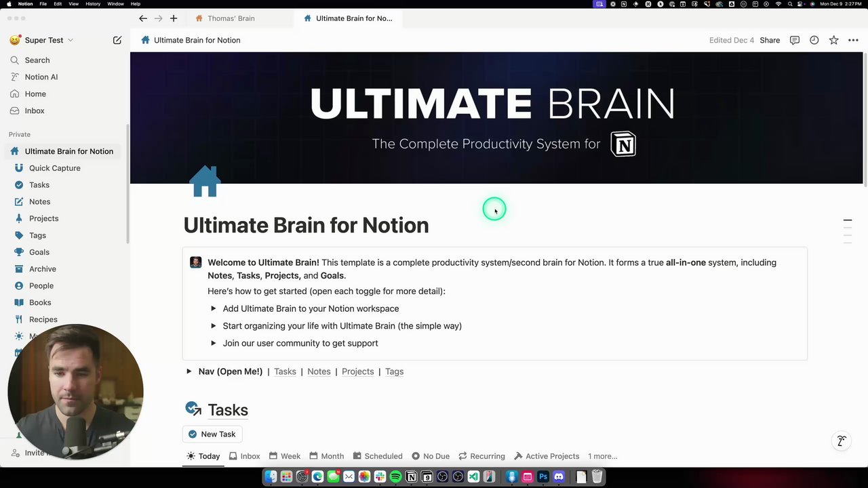Follow the Notes nav link
Screen dimensions: 868x488
[319, 371]
